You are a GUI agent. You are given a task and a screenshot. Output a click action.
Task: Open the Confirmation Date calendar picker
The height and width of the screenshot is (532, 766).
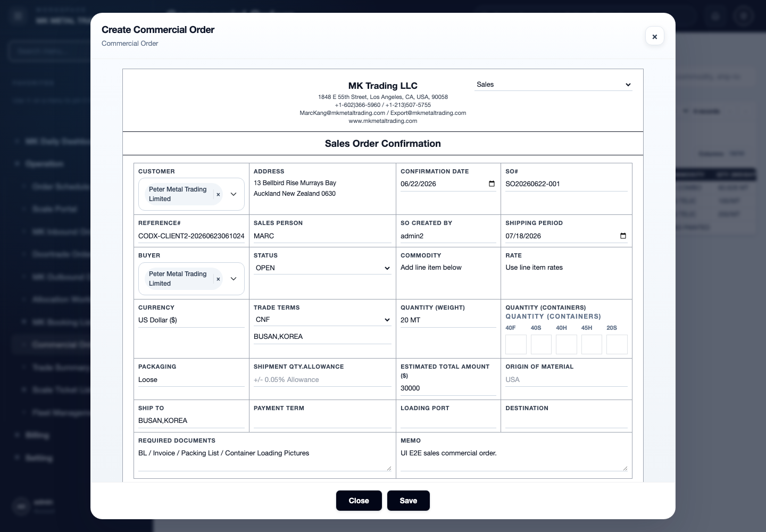point(492,184)
